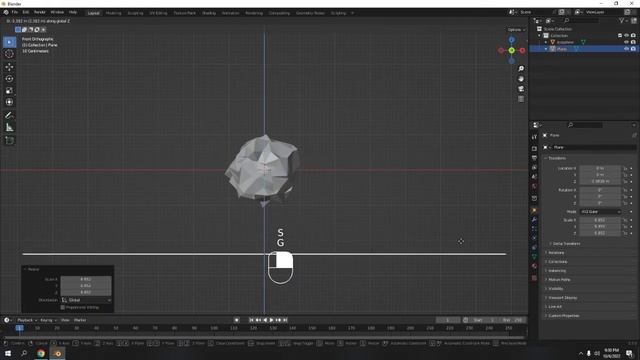Select the Move tool in toolbar
640x360 pixels.
(x=9, y=67)
